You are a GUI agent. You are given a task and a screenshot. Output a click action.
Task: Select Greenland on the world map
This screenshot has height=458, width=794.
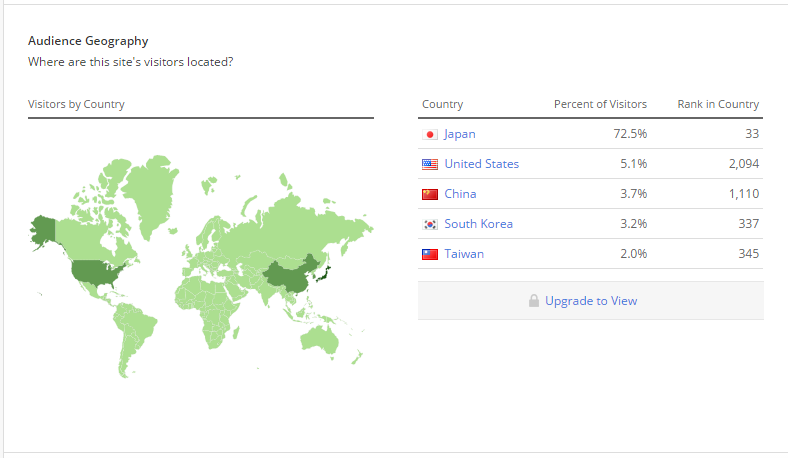(151, 195)
